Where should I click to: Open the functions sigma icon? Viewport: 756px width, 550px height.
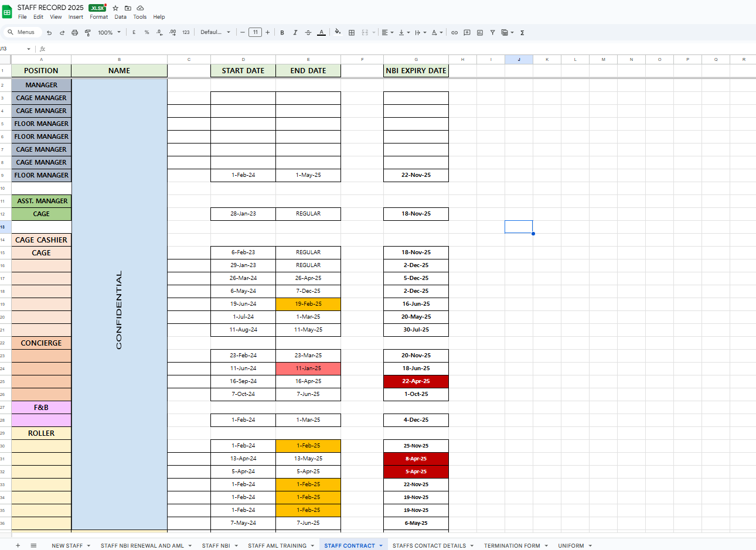[522, 33]
